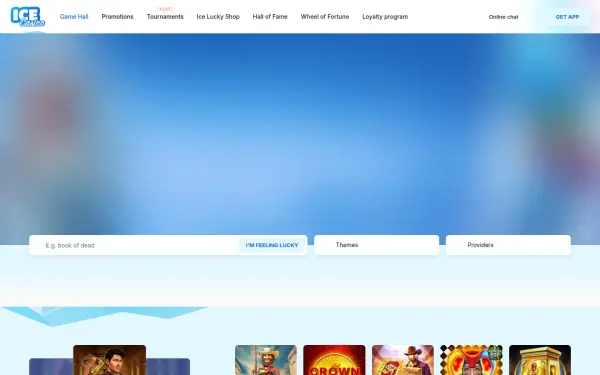Open the CROWN game thumbnail

tap(334, 360)
